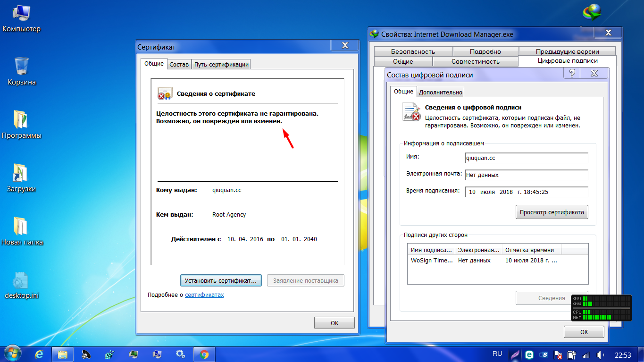
Task: Open Подробно tab in Свойства window
Action: click(x=485, y=51)
